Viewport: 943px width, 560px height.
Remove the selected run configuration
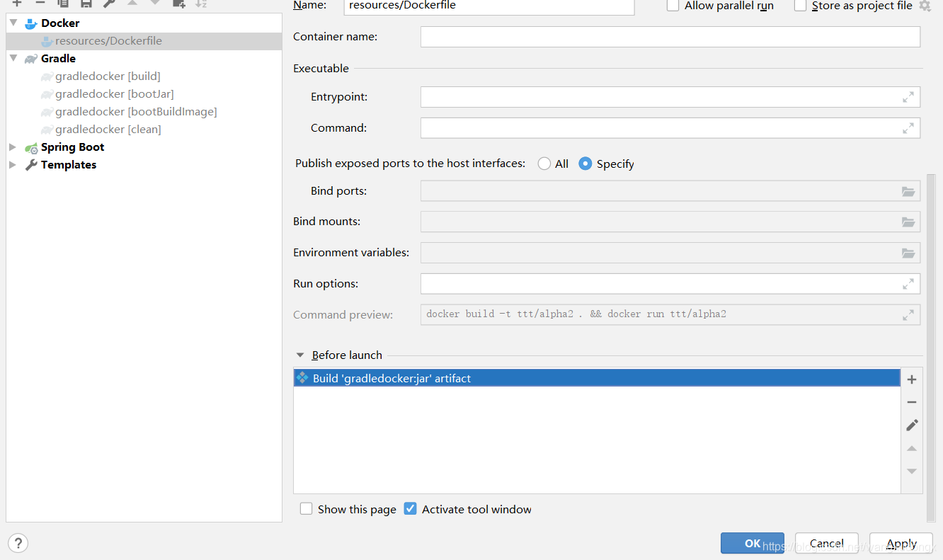(x=40, y=4)
